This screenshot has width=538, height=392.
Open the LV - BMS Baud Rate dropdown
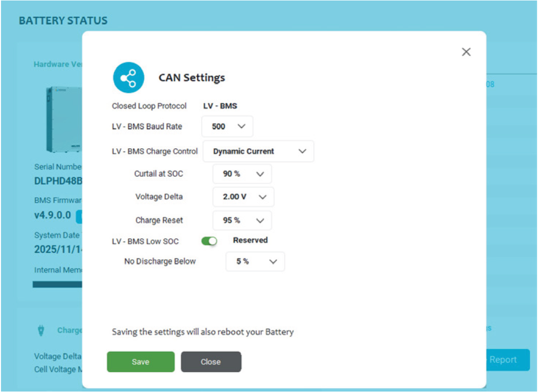point(226,126)
